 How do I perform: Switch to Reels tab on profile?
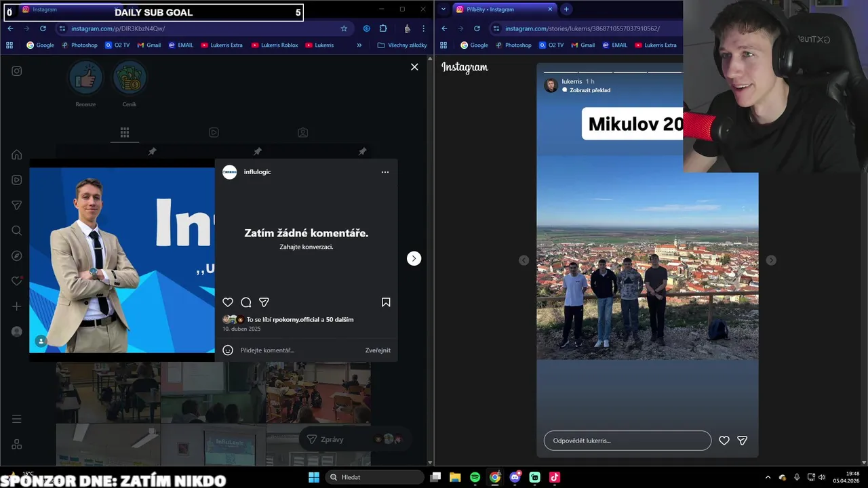coord(214,133)
